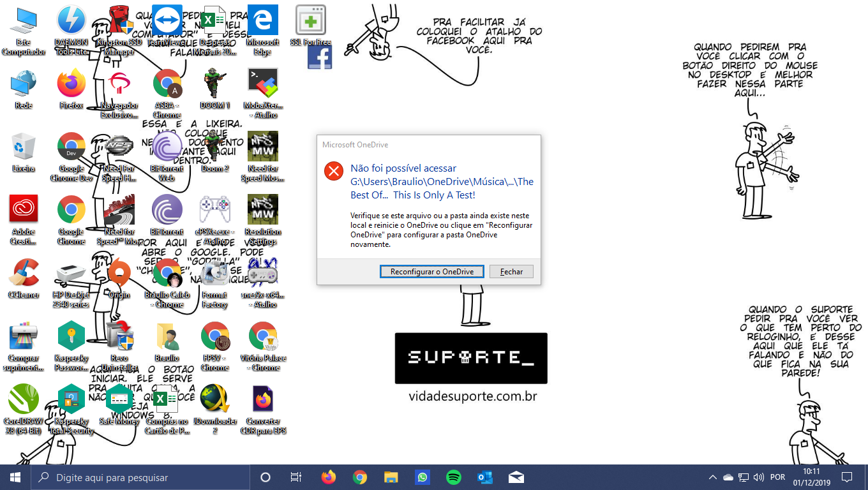Open Mail app from the taskbar

[516, 477]
